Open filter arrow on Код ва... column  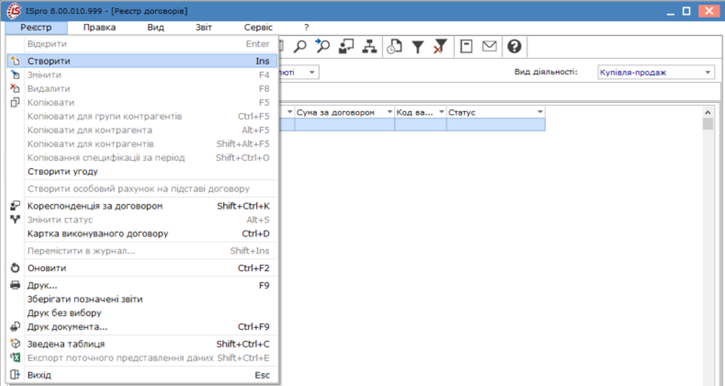point(441,112)
